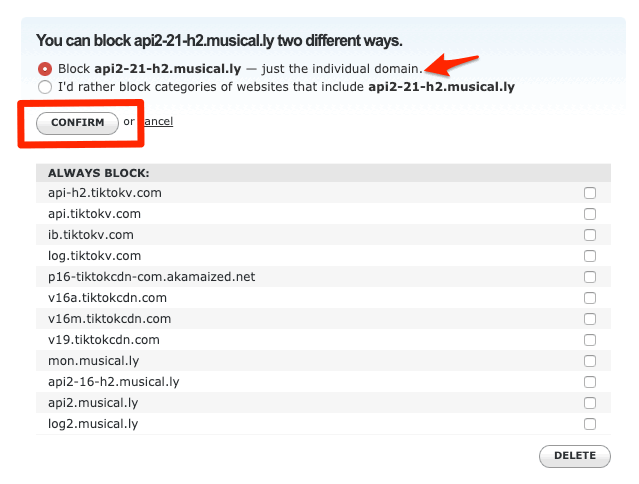
Task: Select the block individual domain radio button
Action: click(44, 69)
